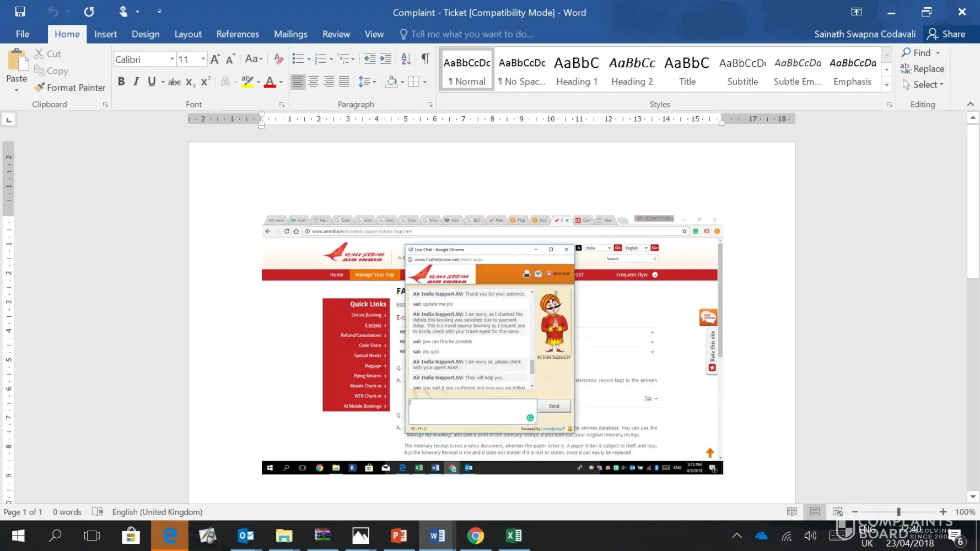
Task: Click the Replace button
Action: [922, 69]
